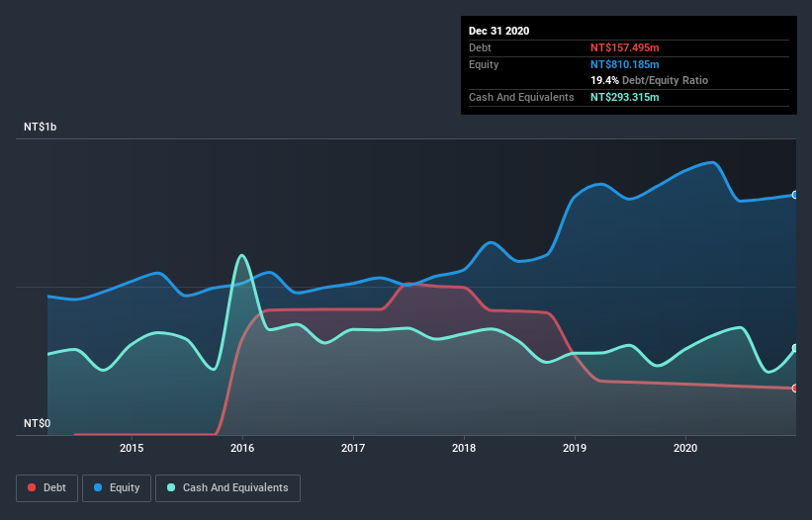Click the 19.4% Debt/Equity Ratio text
Viewport: 812px width, 520px height.
click(x=650, y=80)
